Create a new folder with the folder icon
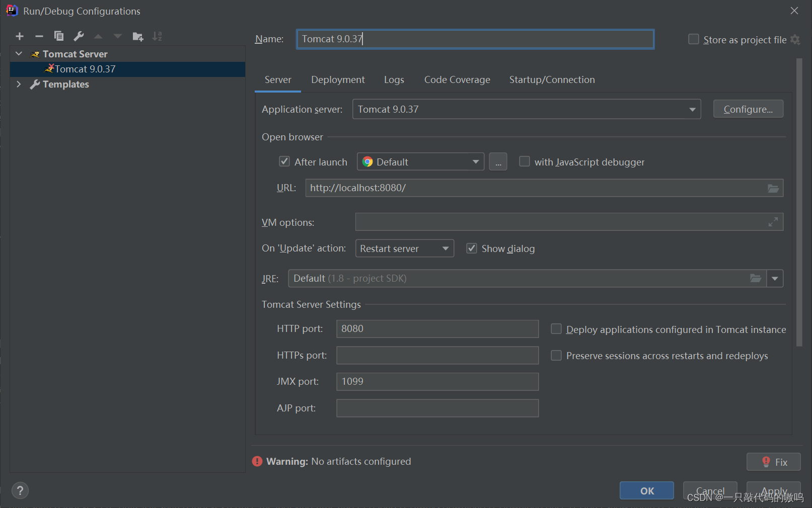The width and height of the screenshot is (812, 508). coord(138,36)
